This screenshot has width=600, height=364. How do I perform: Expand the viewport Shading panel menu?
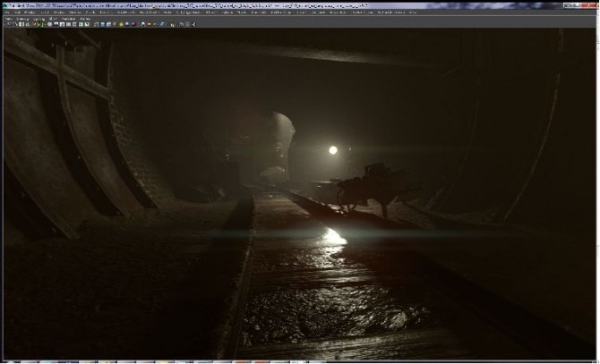(x=22, y=19)
